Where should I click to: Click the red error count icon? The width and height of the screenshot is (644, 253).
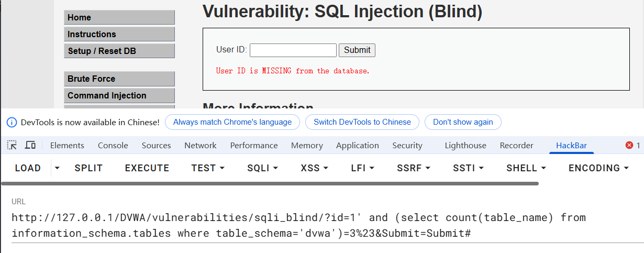629,145
